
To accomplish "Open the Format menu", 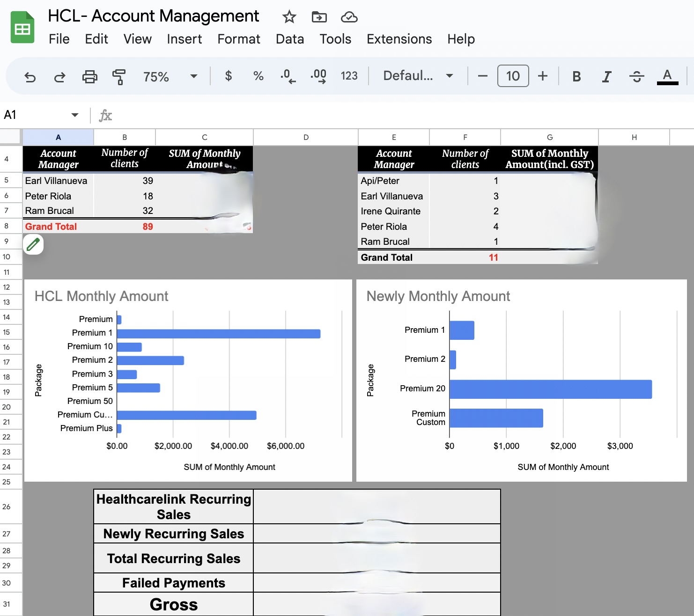I will click(239, 39).
